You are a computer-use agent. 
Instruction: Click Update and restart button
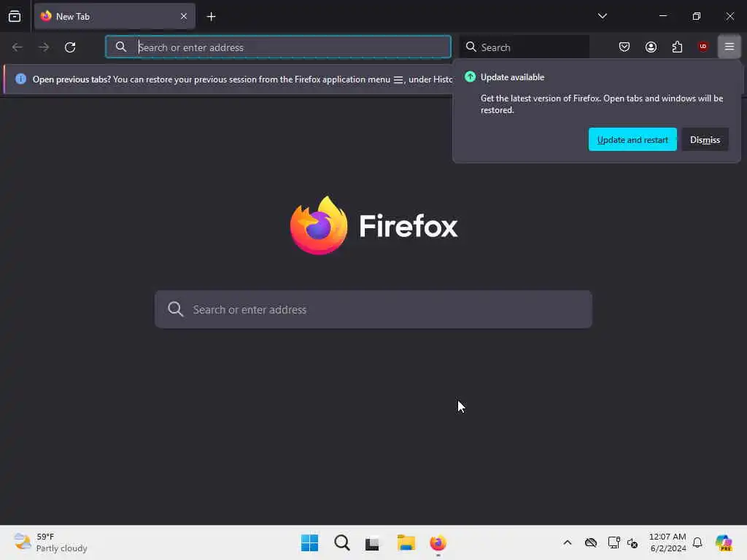click(632, 139)
